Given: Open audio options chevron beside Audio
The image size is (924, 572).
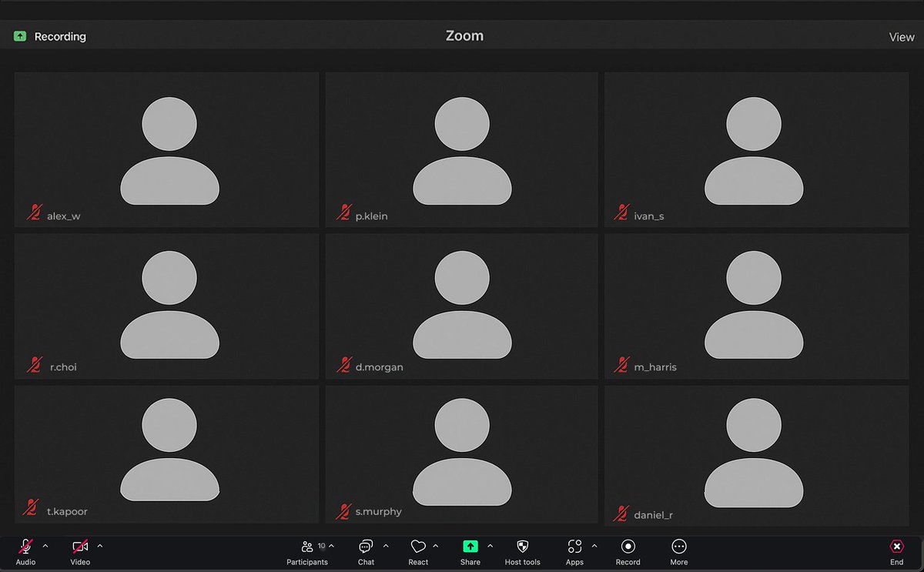Looking at the screenshot, I should click(45, 546).
